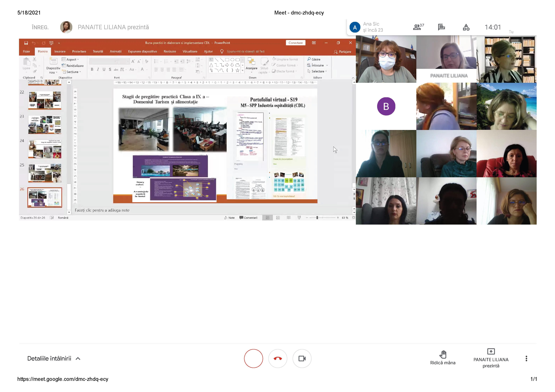Open Efecte formă effects dropdown
The height and width of the screenshot is (392, 555).
pyautogui.click(x=284, y=71)
